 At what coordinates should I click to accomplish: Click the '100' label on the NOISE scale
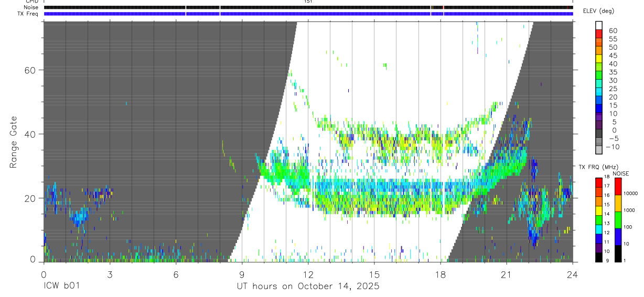coord(628,227)
